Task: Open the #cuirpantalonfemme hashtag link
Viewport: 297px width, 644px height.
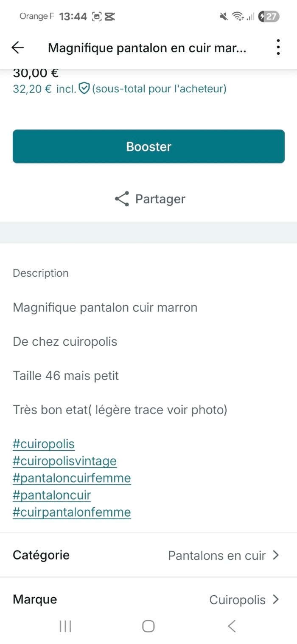Action: [x=72, y=512]
